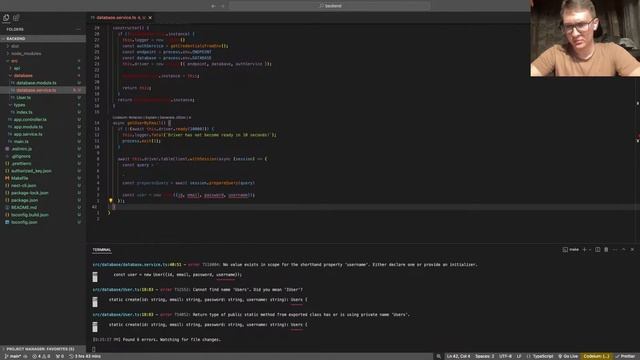Open nest-cli.json file
The height and width of the screenshot is (360, 640).
click(x=24, y=185)
